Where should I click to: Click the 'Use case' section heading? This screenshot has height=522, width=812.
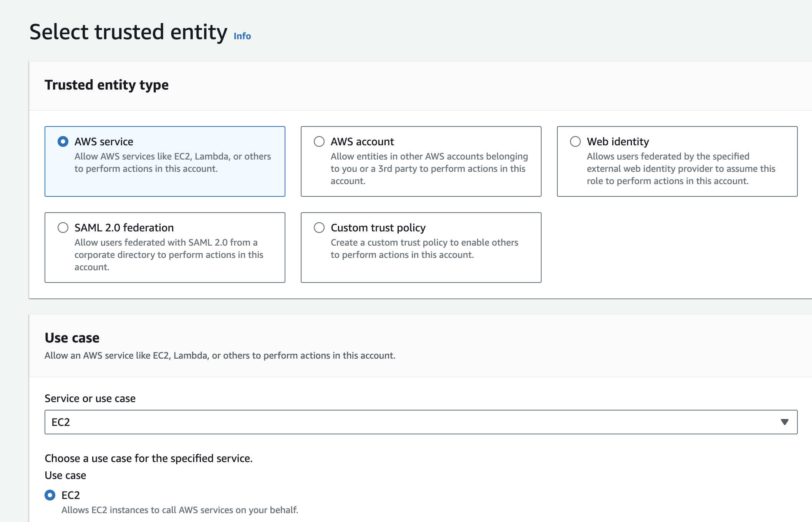(72, 337)
